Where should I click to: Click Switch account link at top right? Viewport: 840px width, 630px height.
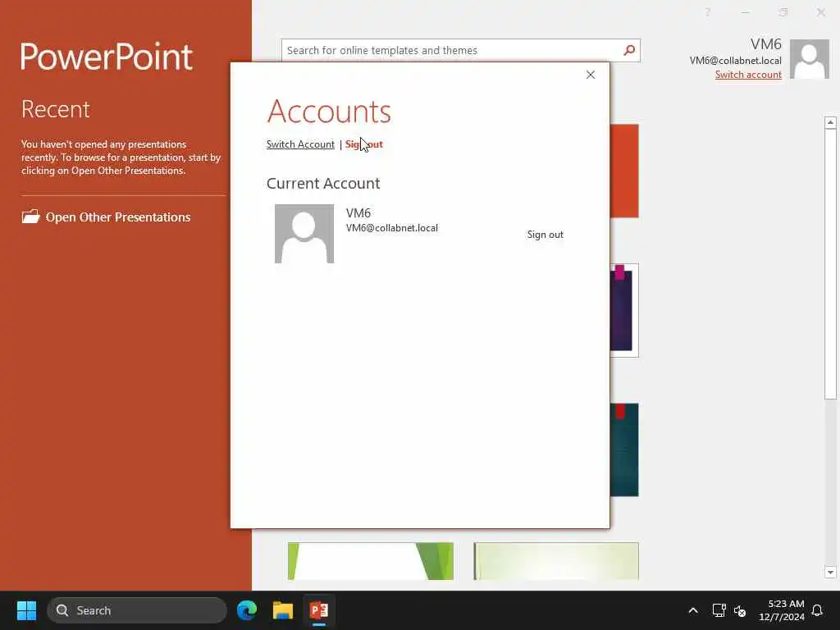click(x=748, y=75)
